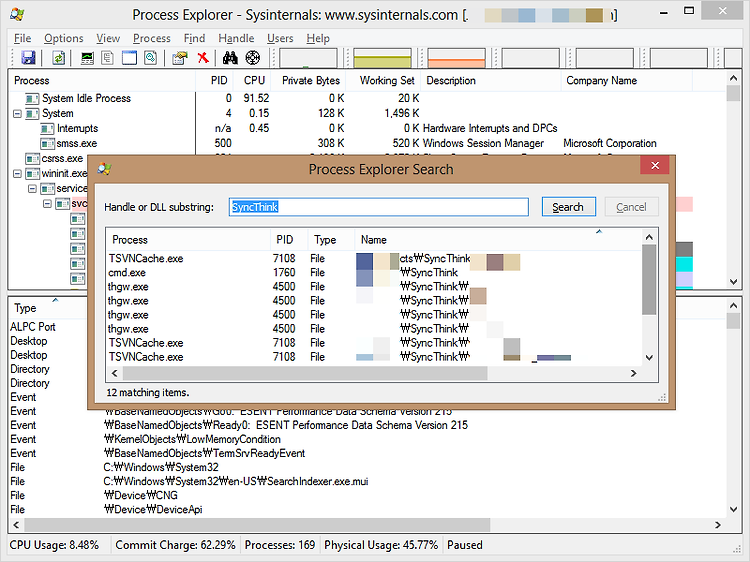This screenshot has height=562, width=750.
Task: Sort by the Company Name column header
Action: [x=627, y=80]
